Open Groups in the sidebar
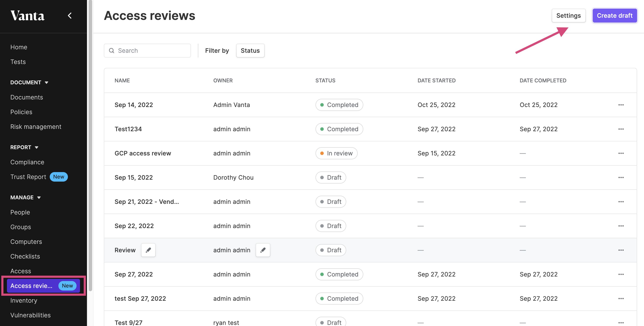Screen dimensions: 644x326 coord(21,227)
